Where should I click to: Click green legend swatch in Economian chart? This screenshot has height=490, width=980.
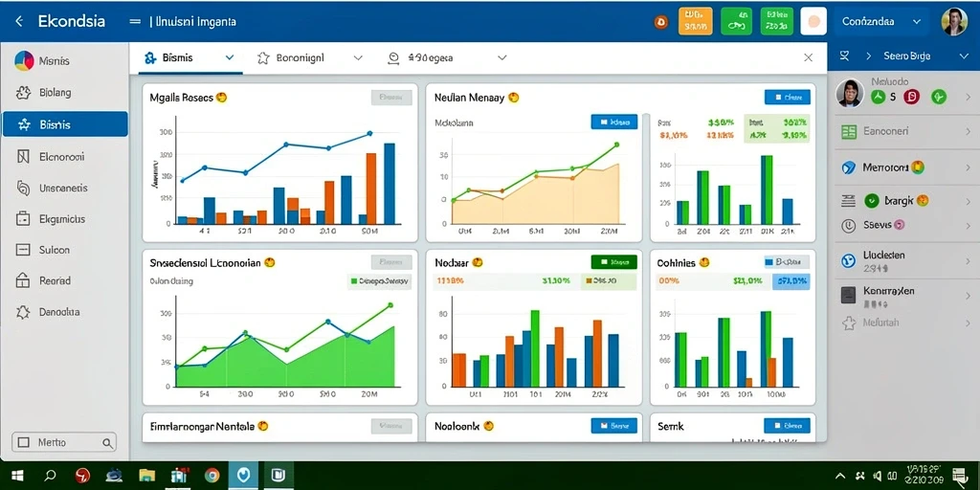pos(354,282)
